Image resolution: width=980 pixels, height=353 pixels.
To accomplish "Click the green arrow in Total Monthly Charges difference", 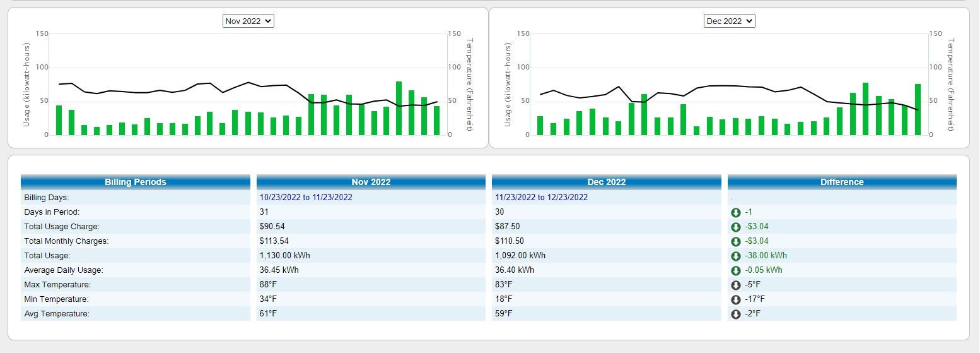I will click(735, 241).
